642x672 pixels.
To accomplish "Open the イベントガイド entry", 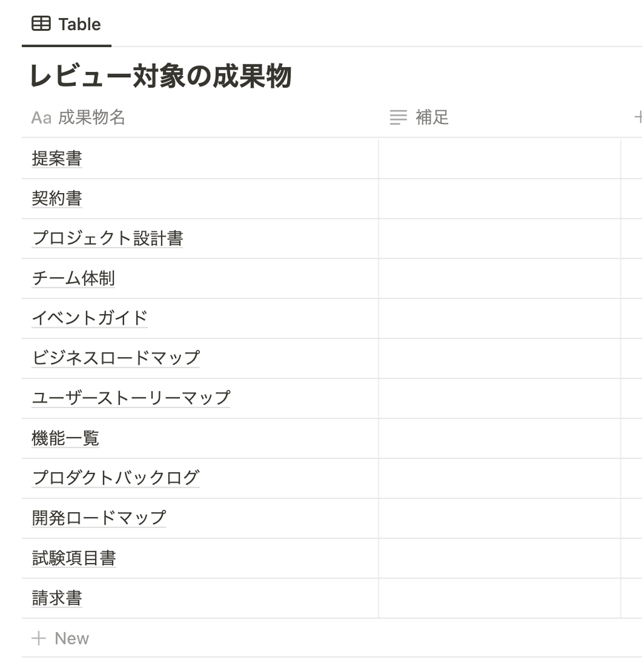I will click(x=90, y=318).
